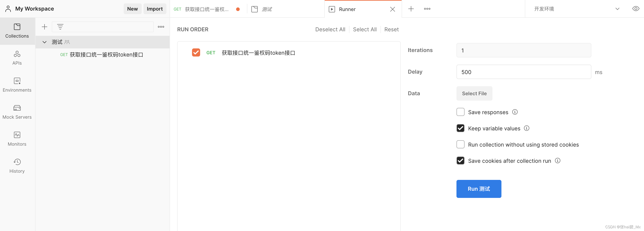The width and height of the screenshot is (644, 231).
Task: Click the Run 测试 button
Action: [479, 189]
